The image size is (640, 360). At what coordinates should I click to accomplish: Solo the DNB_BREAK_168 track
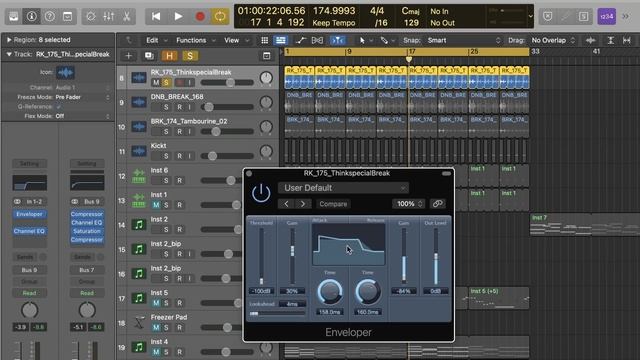166,107
